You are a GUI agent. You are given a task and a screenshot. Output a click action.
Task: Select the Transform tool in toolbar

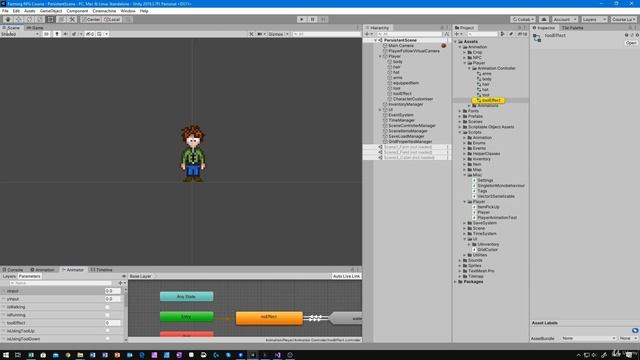pyautogui.click(x=61, y=19)
